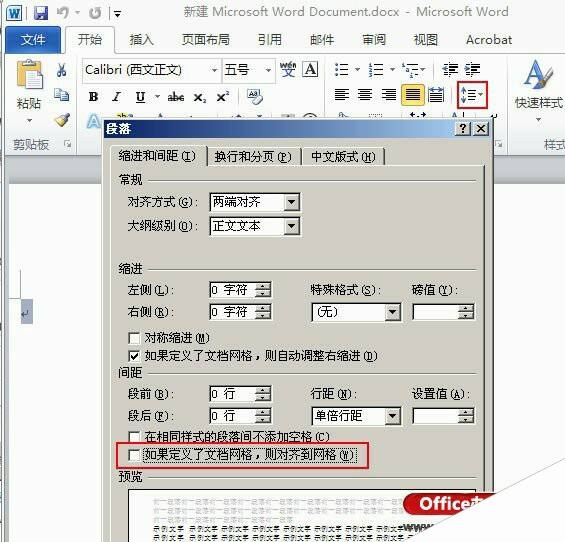Switch to the Insert (插入) ribbon tab
Screen dimensions: 565x542
click(x=142, y=40)
